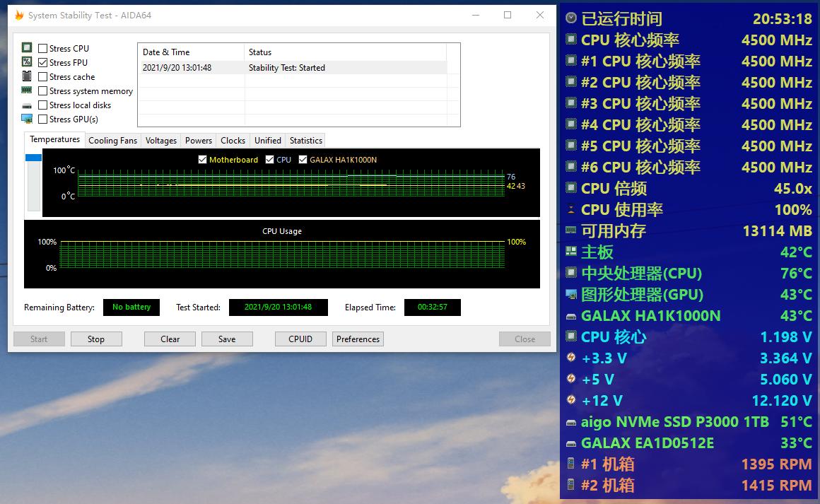Click the clock icon next to 已运行时间
The width and height of the screenshot is (820, 504).
[x=571, y=18]
